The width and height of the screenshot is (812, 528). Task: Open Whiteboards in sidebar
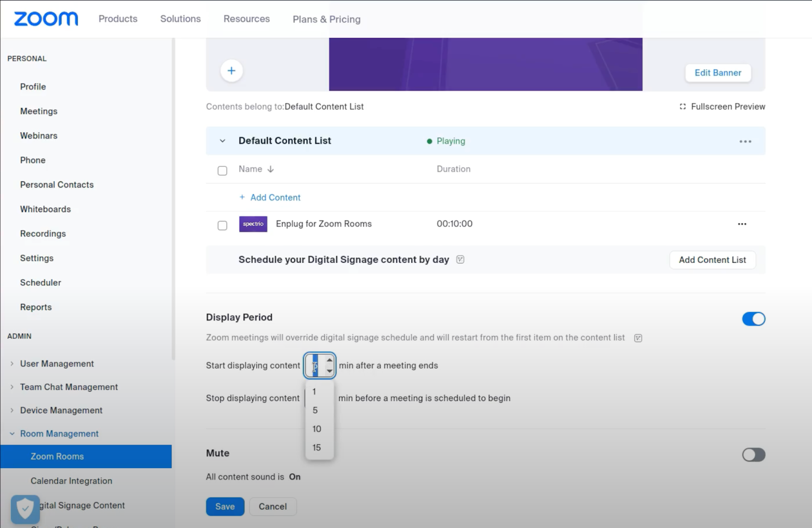(46, 209)
